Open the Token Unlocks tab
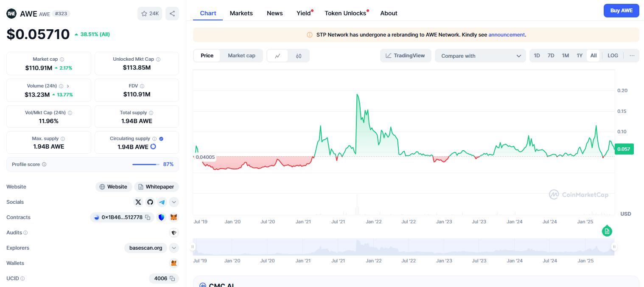The width and height of the screenshot is (644, 287). 345,13
